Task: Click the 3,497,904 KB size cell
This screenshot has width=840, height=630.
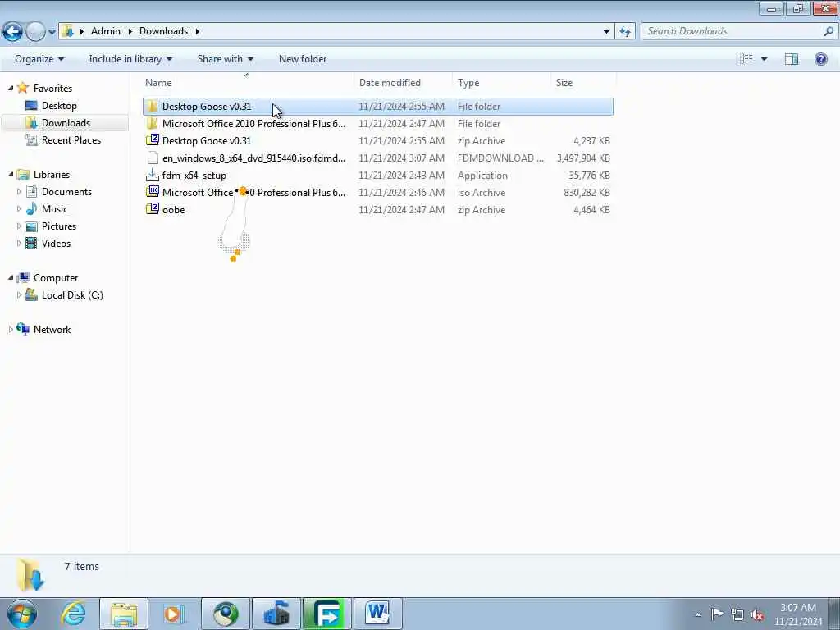Action: (x=583, y=158)
